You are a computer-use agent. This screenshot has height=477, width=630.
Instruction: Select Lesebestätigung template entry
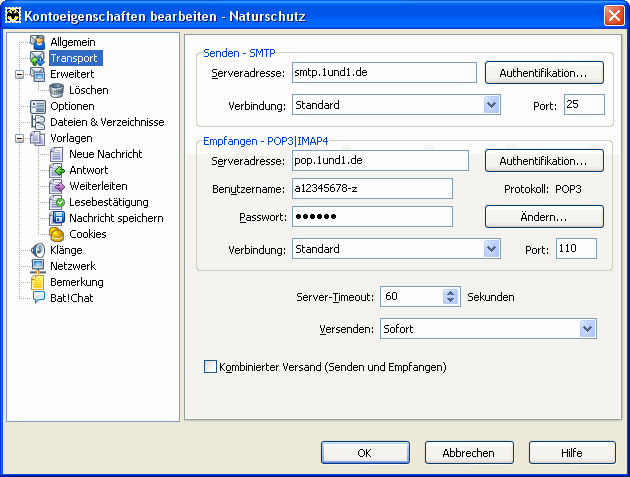coord(109,202)
